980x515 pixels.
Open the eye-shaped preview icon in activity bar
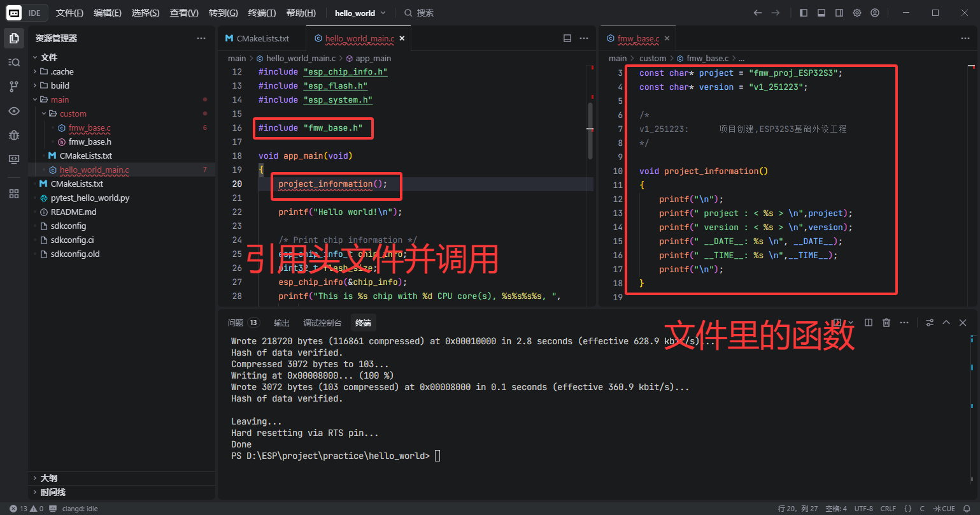(14, 111)
